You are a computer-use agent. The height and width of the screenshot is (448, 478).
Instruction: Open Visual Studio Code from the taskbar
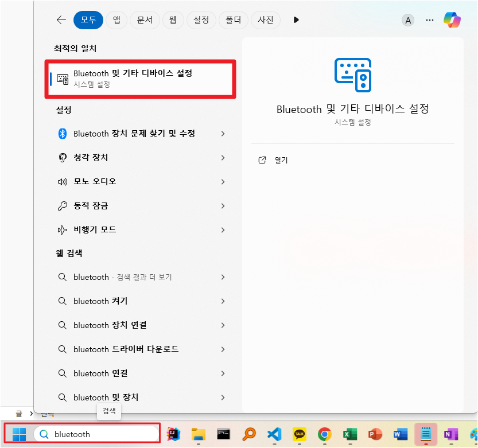pos(274,434)
